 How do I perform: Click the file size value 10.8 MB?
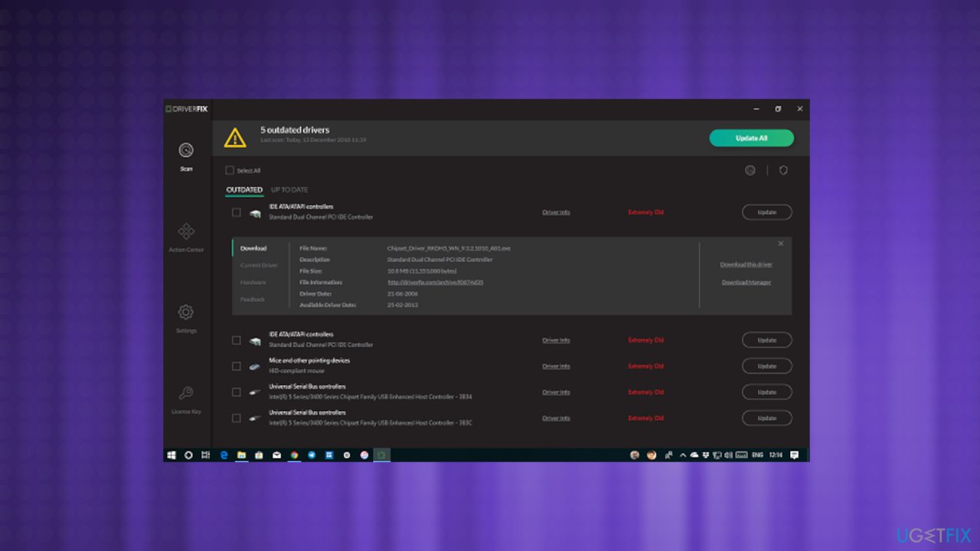coord(422,271)
